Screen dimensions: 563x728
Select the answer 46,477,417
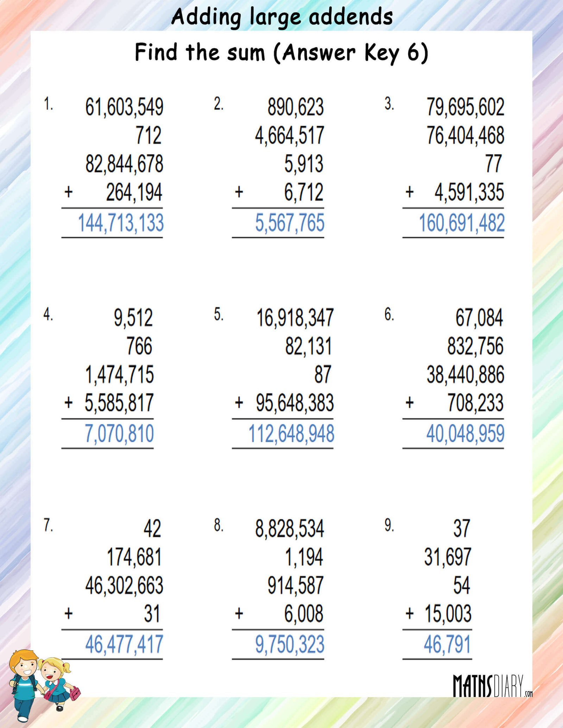point(124,644)
